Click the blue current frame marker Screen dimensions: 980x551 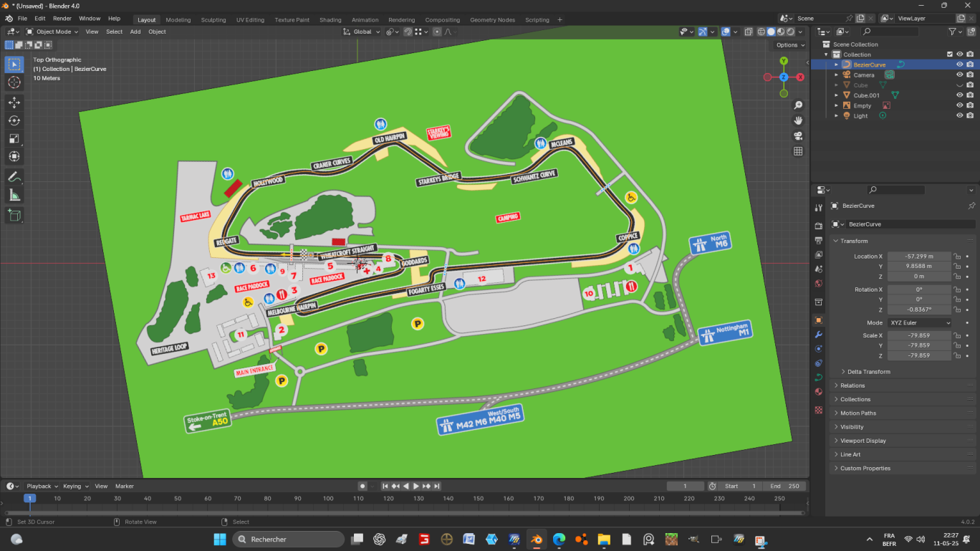[29, 498]
